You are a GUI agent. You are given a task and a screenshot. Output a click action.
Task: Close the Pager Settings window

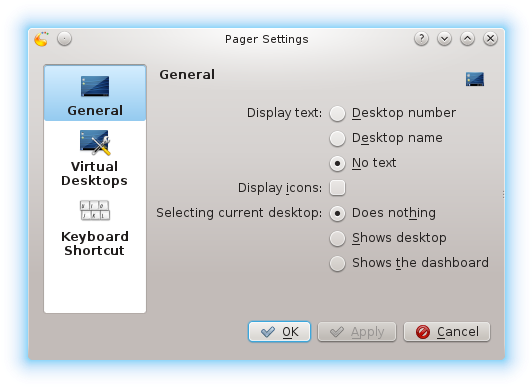point(491,39)
